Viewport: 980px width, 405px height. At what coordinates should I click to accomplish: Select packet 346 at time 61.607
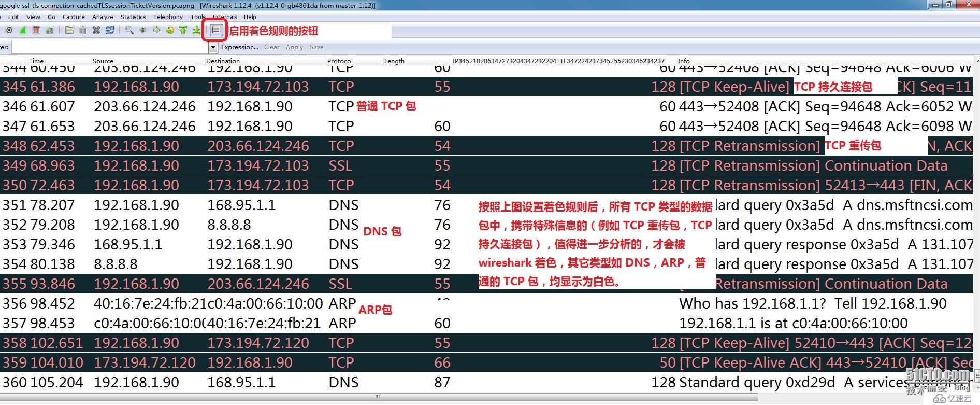[487, 106]
